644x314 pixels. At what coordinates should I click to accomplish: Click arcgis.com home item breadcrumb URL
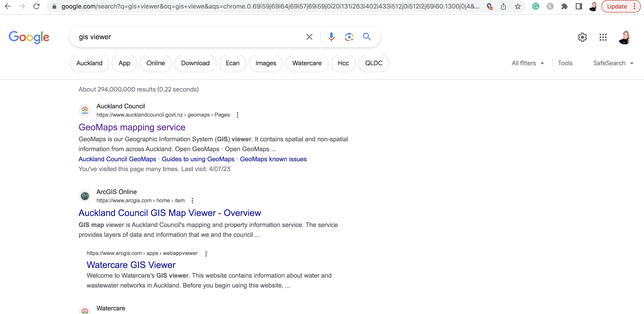(141, 201)
